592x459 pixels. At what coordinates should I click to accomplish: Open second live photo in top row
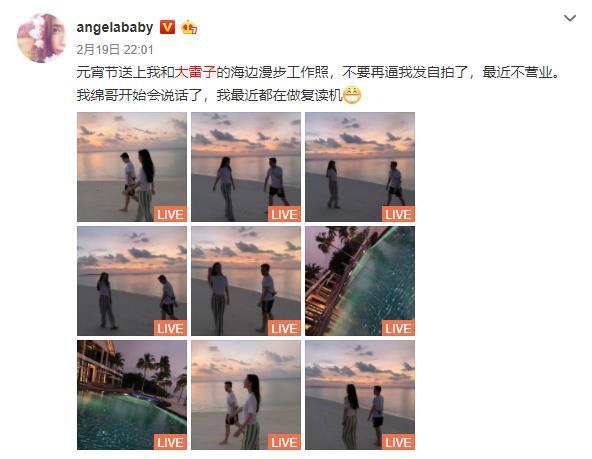pos(246,167)
